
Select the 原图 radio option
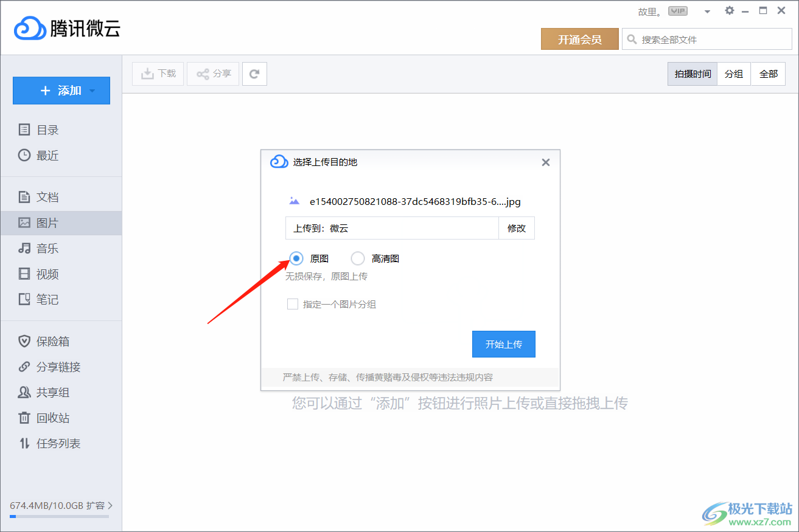296,258
